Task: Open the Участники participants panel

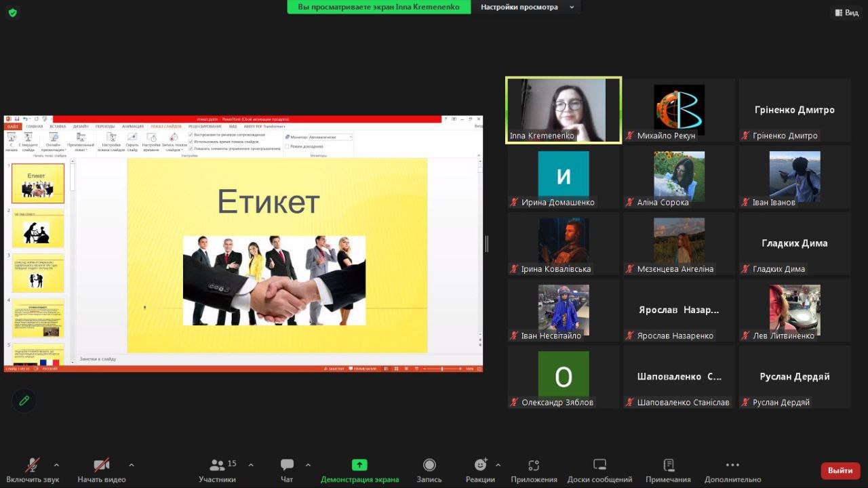Action: click(218, 465)
